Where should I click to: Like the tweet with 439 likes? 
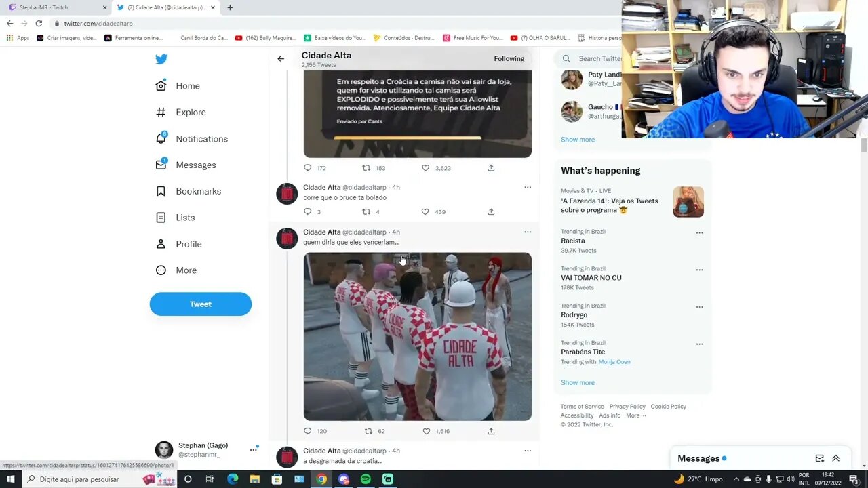426,212
